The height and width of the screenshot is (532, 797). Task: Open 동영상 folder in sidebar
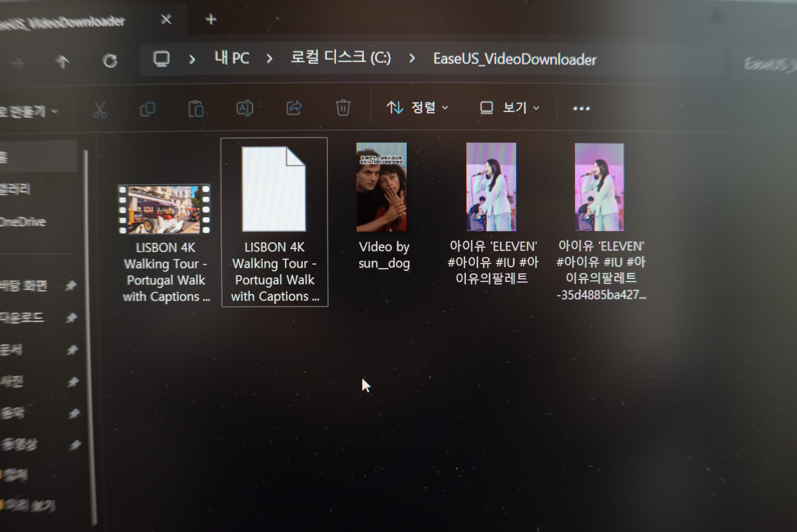(x=19, y=444)
